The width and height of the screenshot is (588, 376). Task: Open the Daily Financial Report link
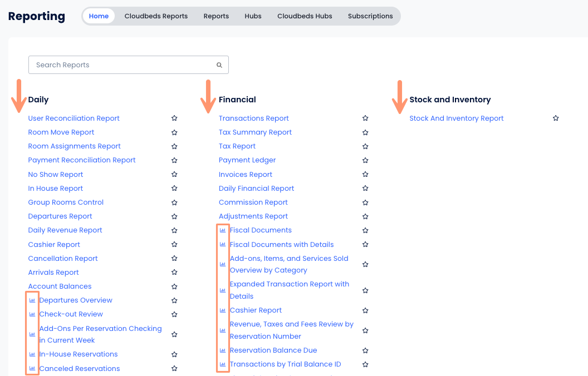pos(256,189)
